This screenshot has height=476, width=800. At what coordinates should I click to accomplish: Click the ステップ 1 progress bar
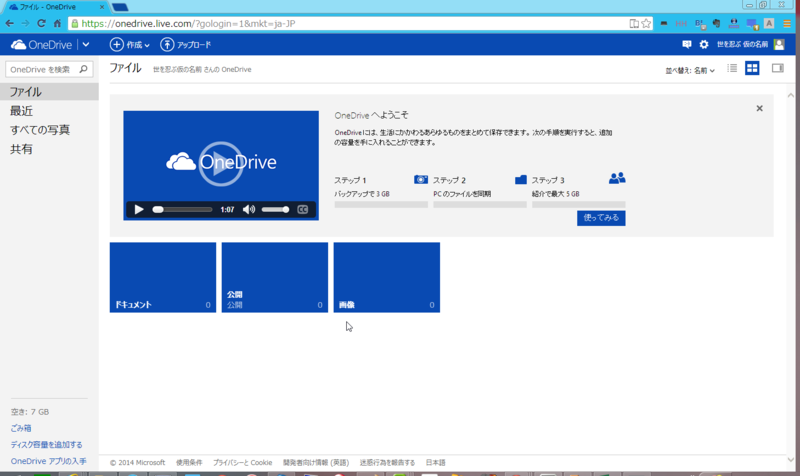point(381,204)
